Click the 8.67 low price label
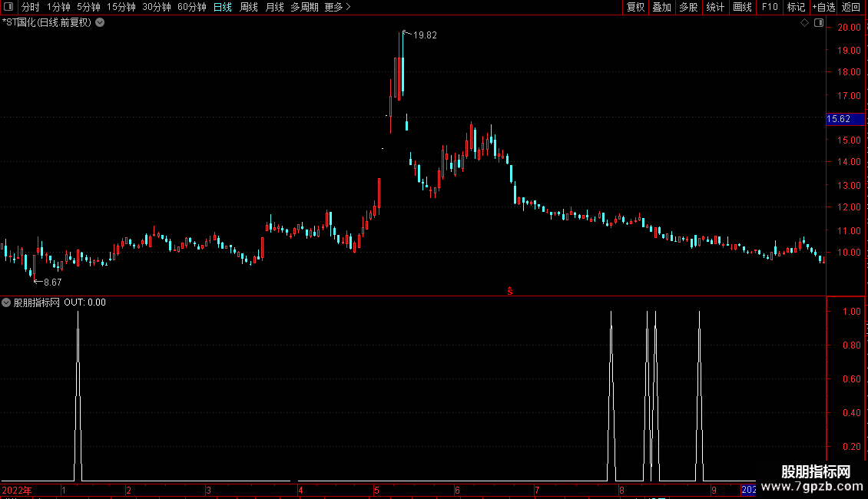Viewport: 868px width, 499px height. [x=52, y=283]
